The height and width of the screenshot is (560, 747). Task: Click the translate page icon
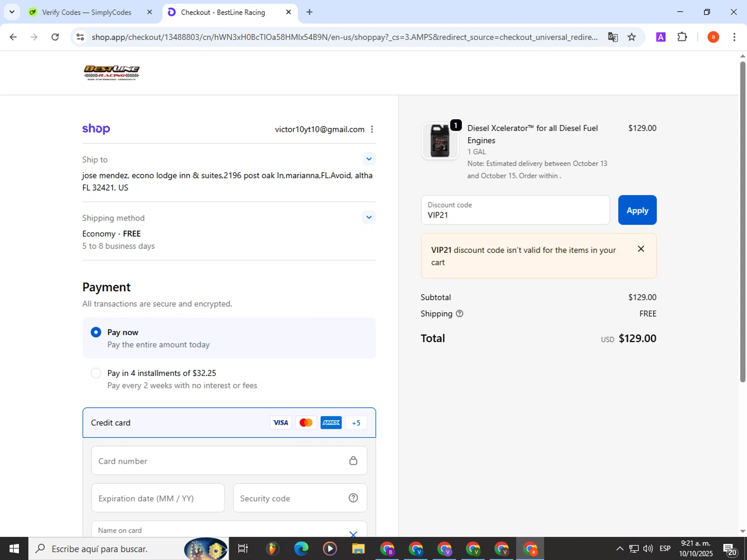[x=613, y=37]
